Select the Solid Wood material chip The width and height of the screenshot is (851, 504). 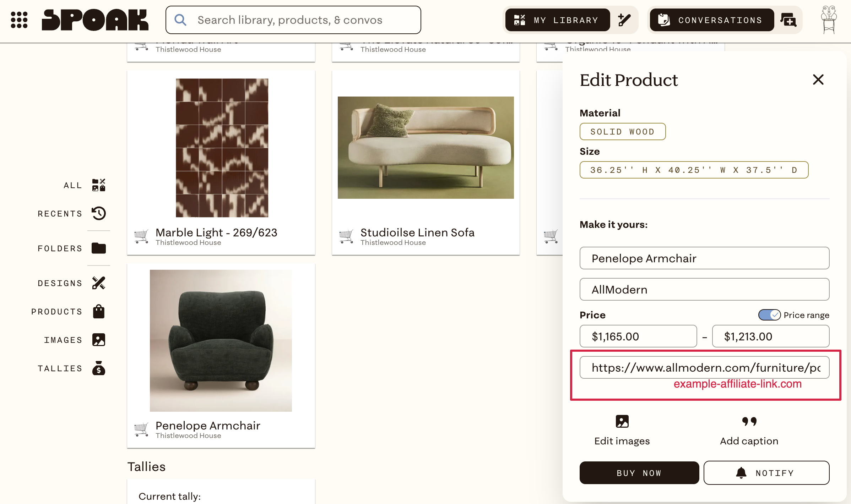click(623, 132)
